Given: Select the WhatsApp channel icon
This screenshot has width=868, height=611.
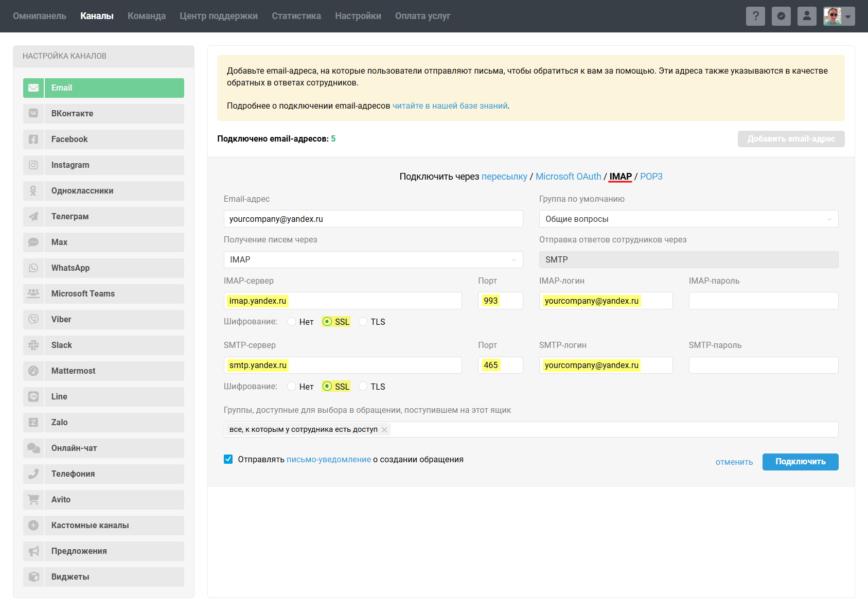Looking at the screenshot, I should click(33, 268).
